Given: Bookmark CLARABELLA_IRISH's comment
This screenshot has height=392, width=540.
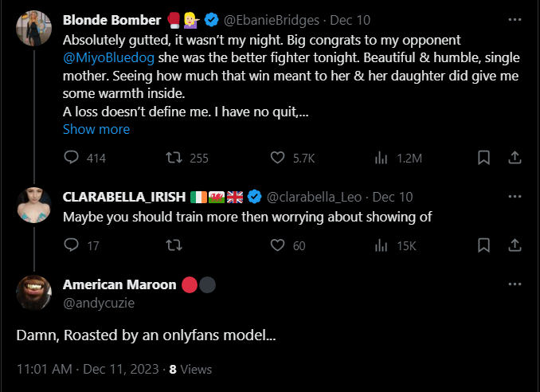Looking at the screenshot, I should pyautogui.click(x=483, y=245).
